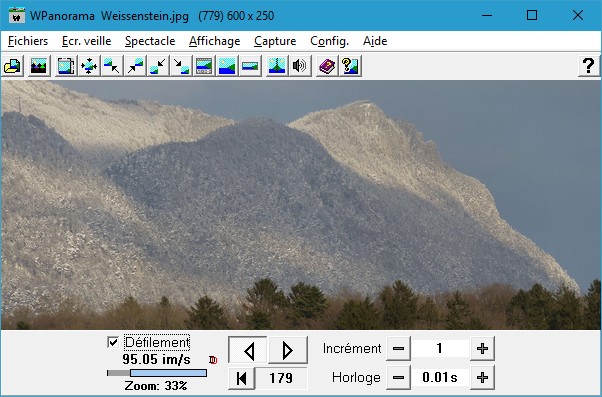This screenshot has width=602, height=397.
Task: Click the large question mark help button
Action: pos(589,66)
